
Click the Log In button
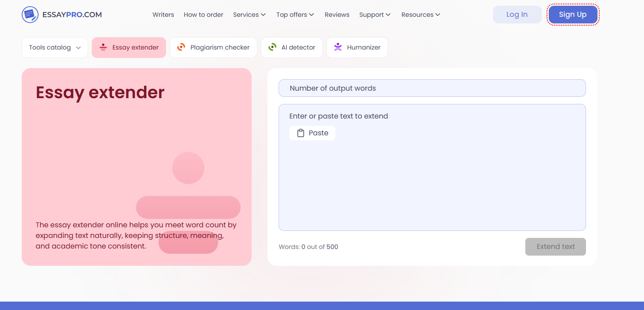517,15
